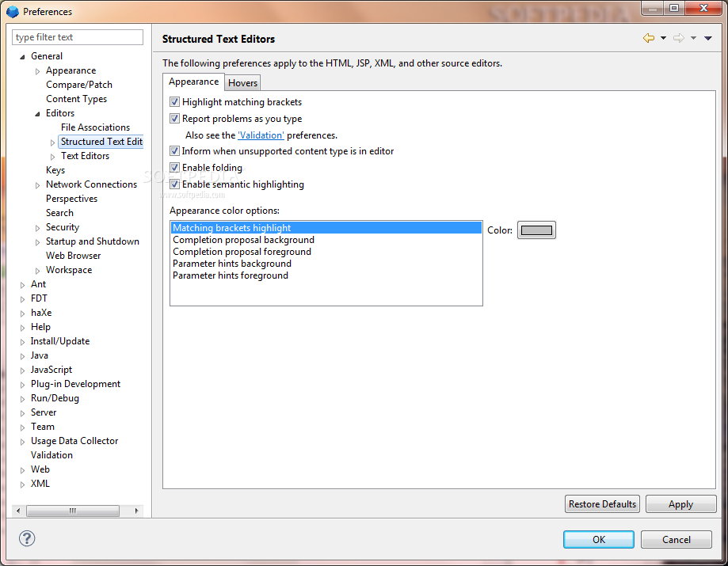Toggle Report problems as you type

[x=174, y=118]
